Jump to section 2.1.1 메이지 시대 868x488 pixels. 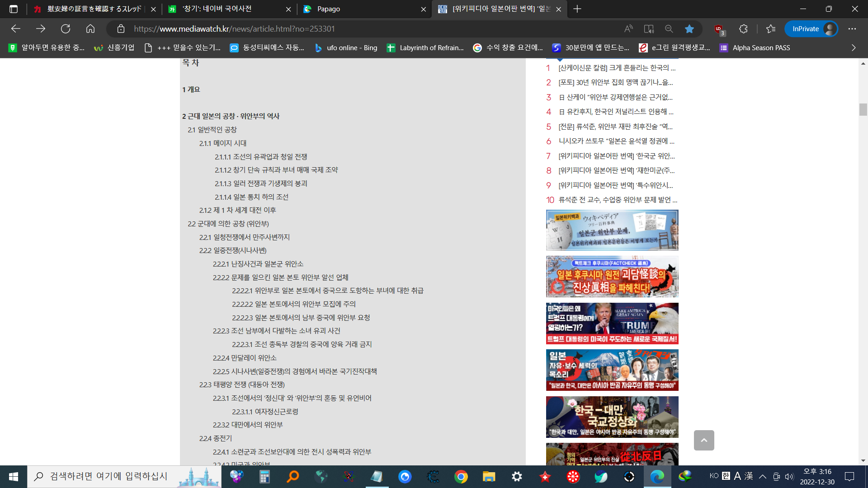click(223, 143)
